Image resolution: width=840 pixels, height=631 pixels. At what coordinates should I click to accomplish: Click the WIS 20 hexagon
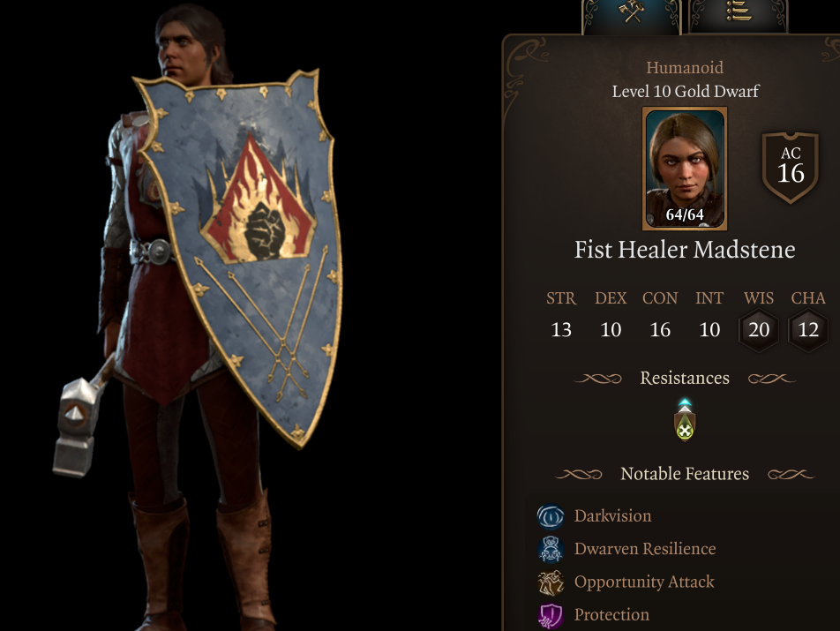coord(759,329)
